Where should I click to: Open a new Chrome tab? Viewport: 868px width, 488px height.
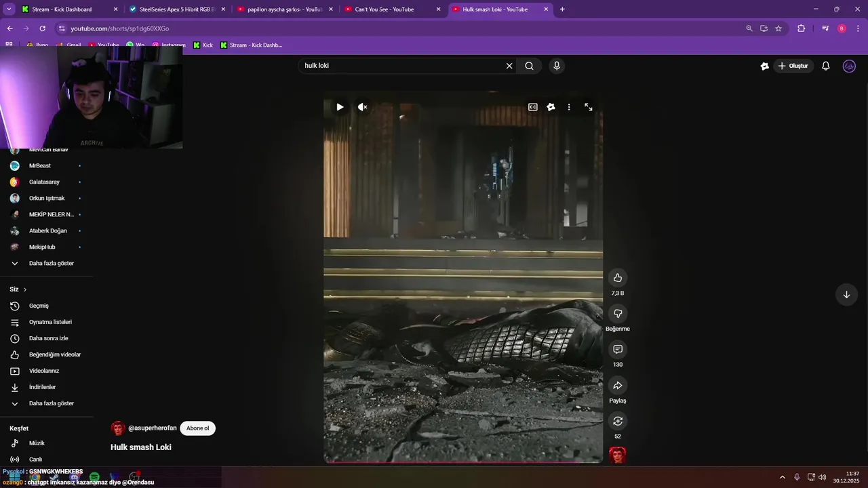(x=562, y=9)
